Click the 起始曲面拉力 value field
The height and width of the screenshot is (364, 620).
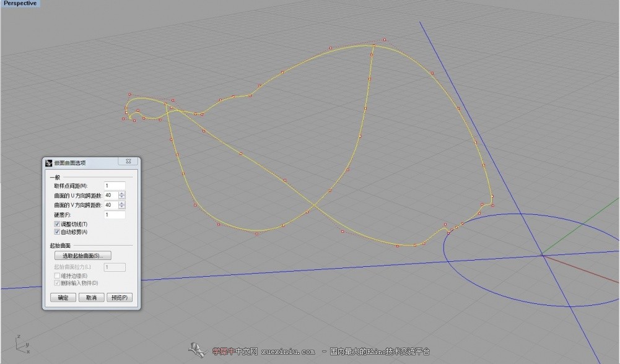point(115,267)
